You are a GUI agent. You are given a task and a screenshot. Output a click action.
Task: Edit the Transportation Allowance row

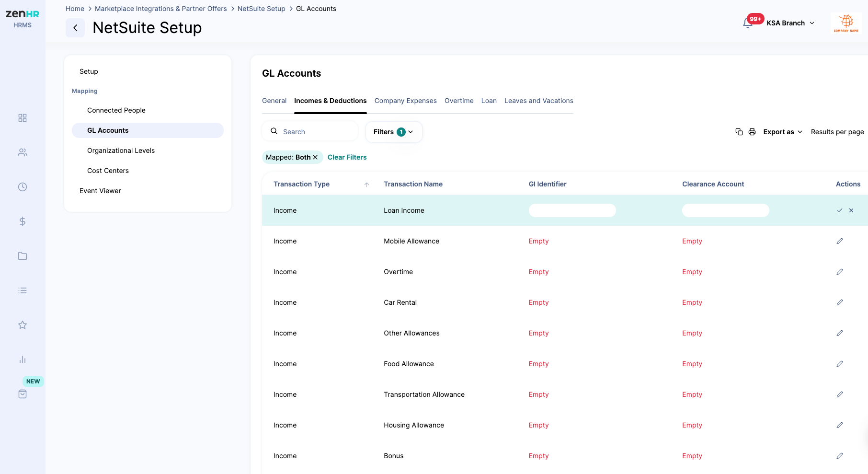840,394
